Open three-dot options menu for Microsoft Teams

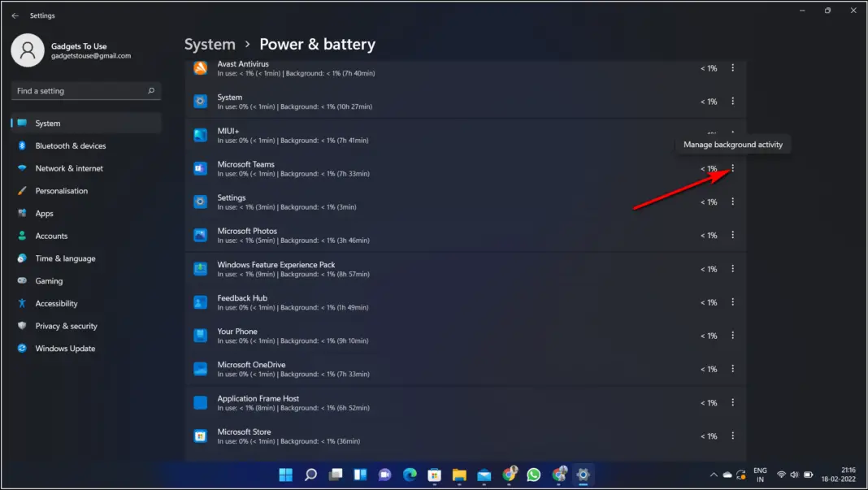[x=732, y=167]
